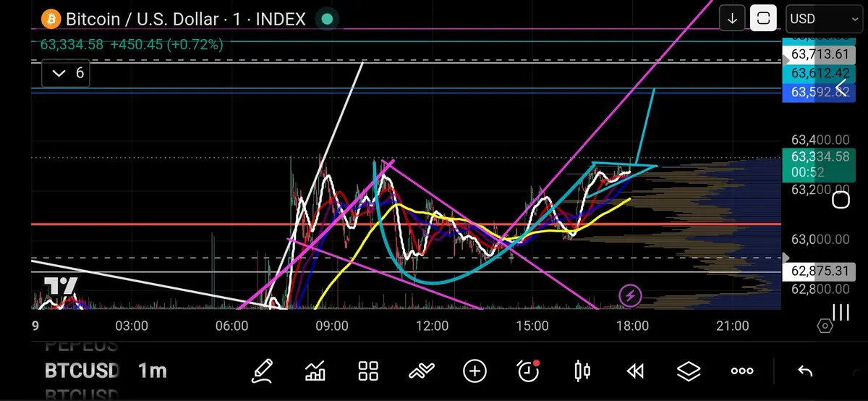
Task: Open the four-square layout templates icon
Action: 368,371
